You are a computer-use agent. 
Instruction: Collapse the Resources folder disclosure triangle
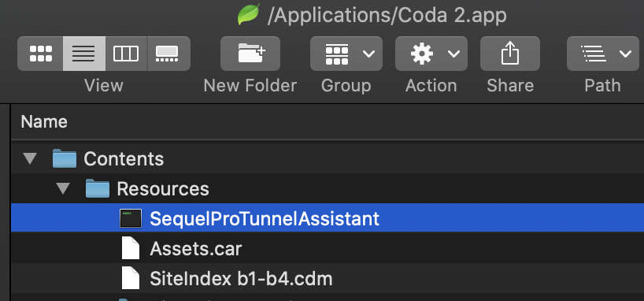point(63,189)
